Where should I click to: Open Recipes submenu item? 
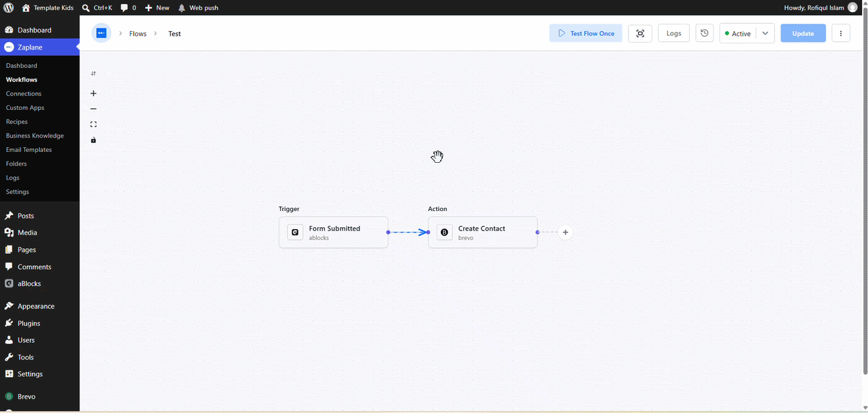point(17,122)
